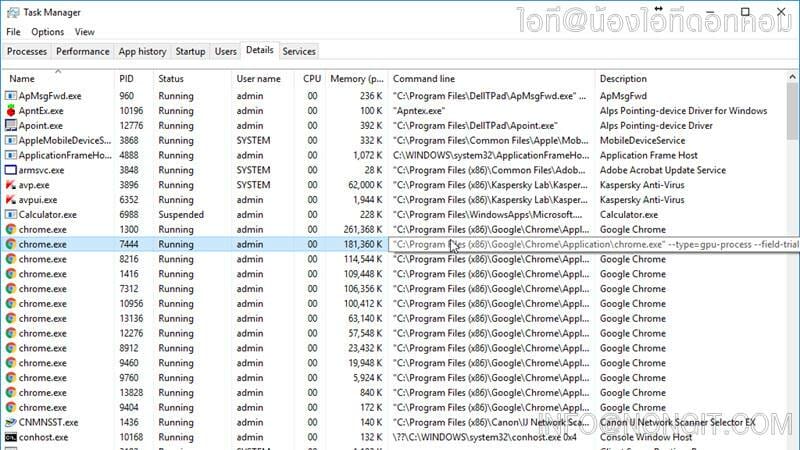
Task: Click Alps Pointing-device Driver for Windows text
Action: (683, 111)
